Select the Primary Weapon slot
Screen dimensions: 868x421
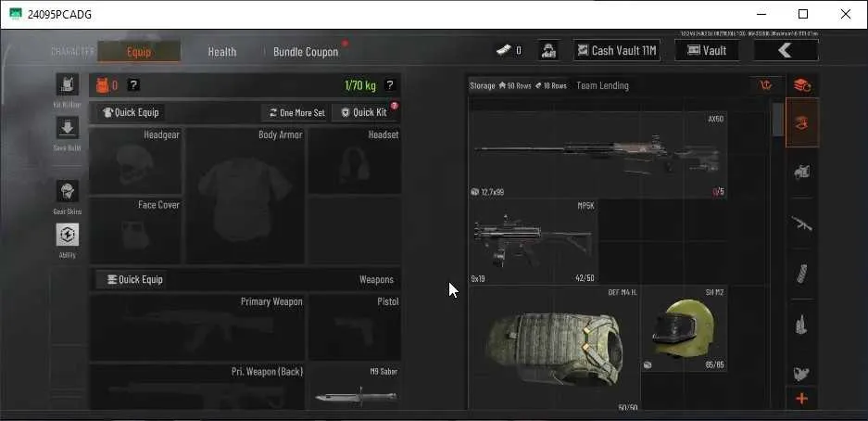pos(197,327)
